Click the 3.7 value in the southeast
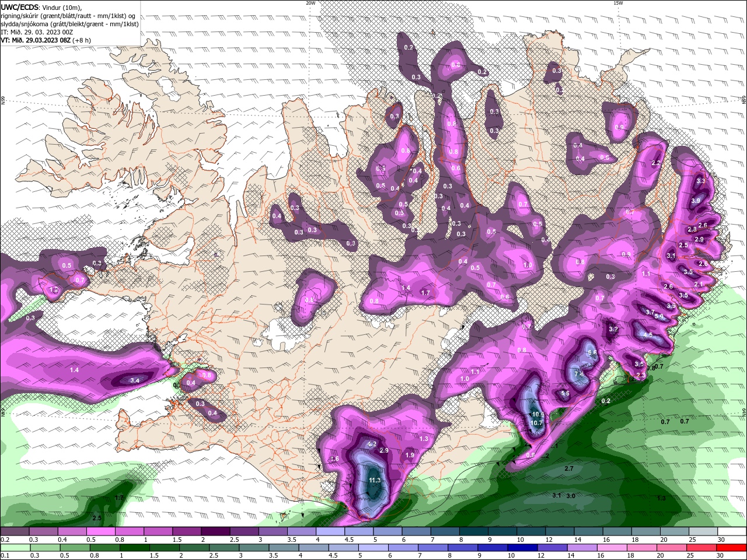Viewport: 747px width, 560px height. pos(650,312)
